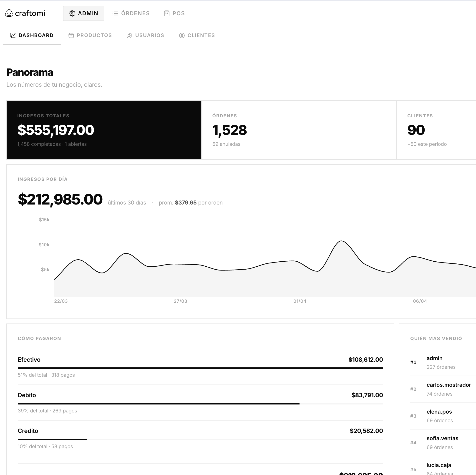Open the POS section
476x475 pixels.
pos(174,13)
